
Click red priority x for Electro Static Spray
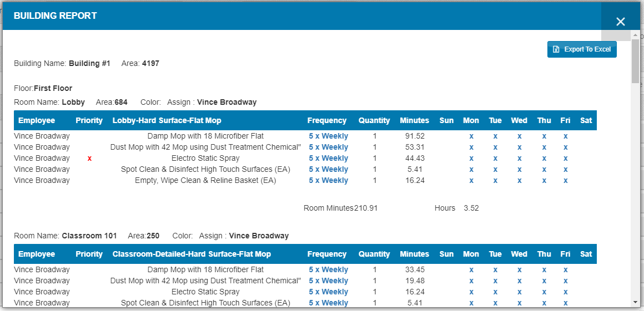pos(89,159)
